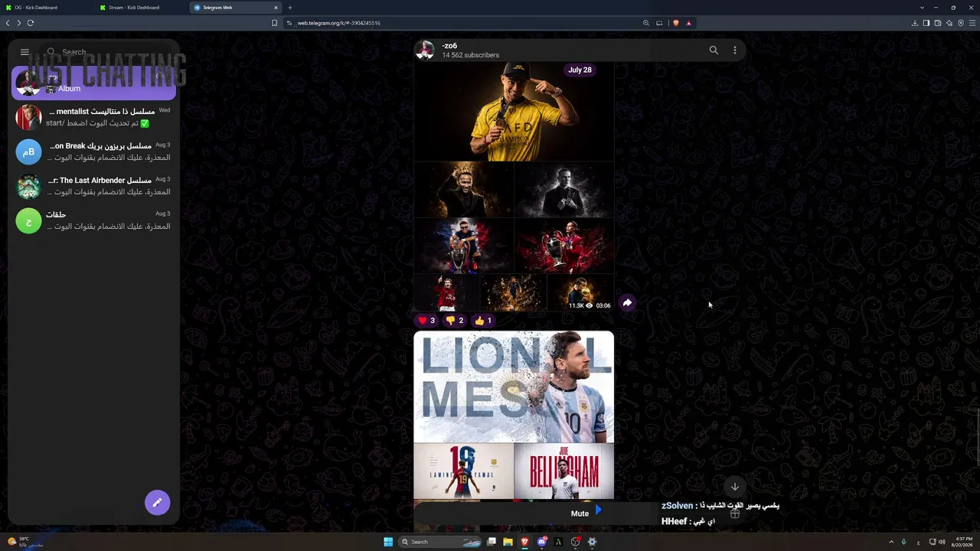Screen dimensions: 980x551
Task: Reload the Telegram Web page
Action: point(31,23)
